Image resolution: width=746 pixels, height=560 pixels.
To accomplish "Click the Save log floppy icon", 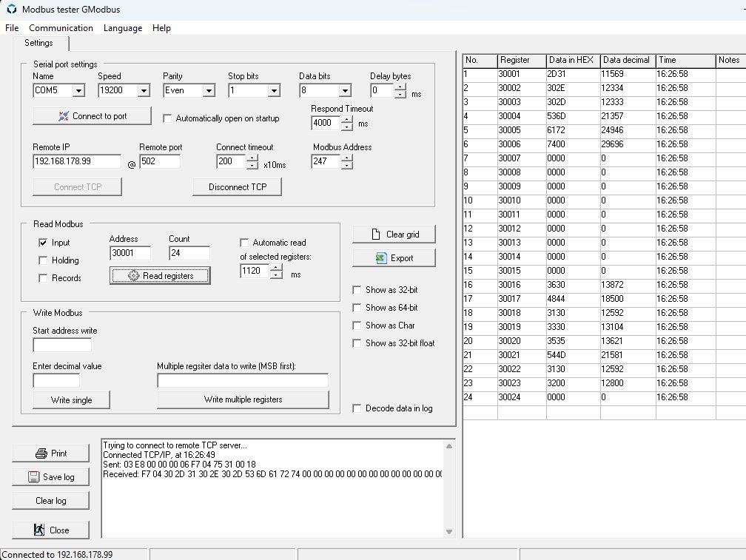I will (34, 477).
